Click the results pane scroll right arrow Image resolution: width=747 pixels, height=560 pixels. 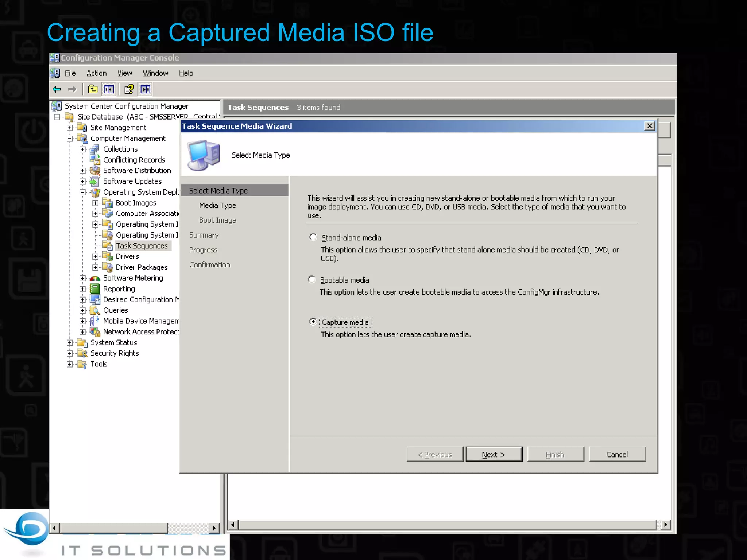point(666,525)
